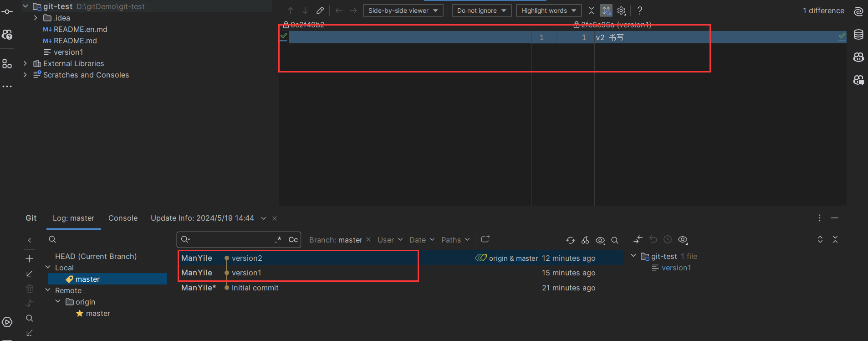Search branches magnifier icon

coord(52,239)
